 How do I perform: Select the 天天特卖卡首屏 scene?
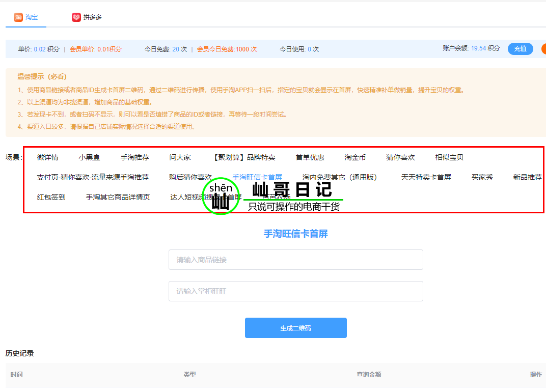pyautogui.click(x=426, y=177)
